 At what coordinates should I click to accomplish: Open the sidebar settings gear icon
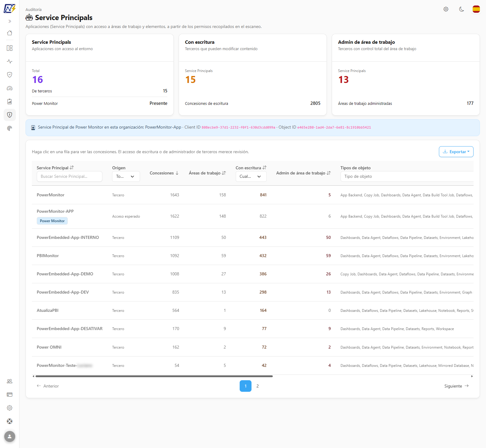(x=10, y=408)
